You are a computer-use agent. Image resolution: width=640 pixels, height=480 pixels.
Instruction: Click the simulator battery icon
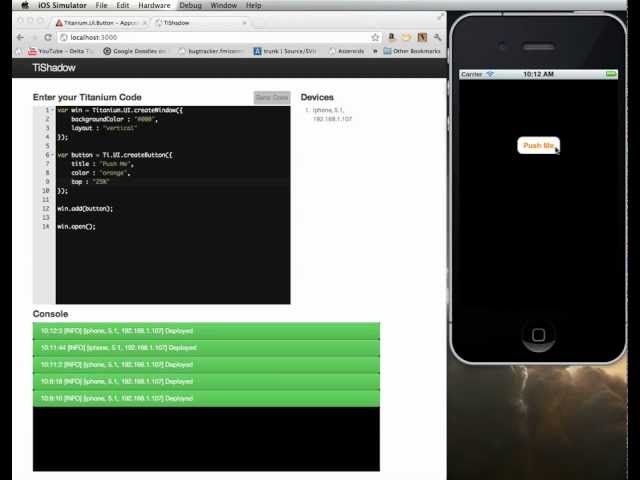click(x=611, y=74)
